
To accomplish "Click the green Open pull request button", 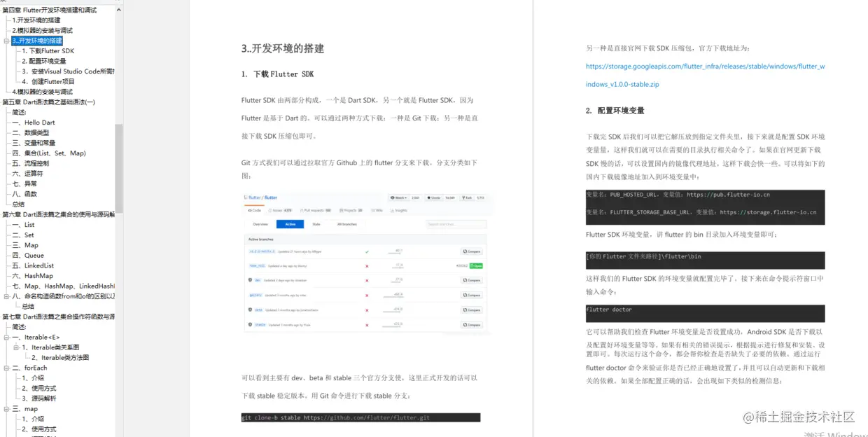I will pyautogui.click(x=477, y=265).
